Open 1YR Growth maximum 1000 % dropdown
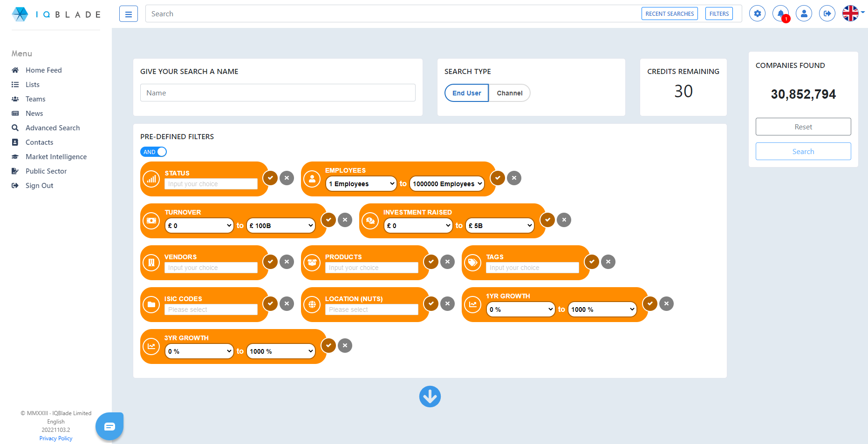The height and width of the screenshot is (444, 868). [602, 309]
